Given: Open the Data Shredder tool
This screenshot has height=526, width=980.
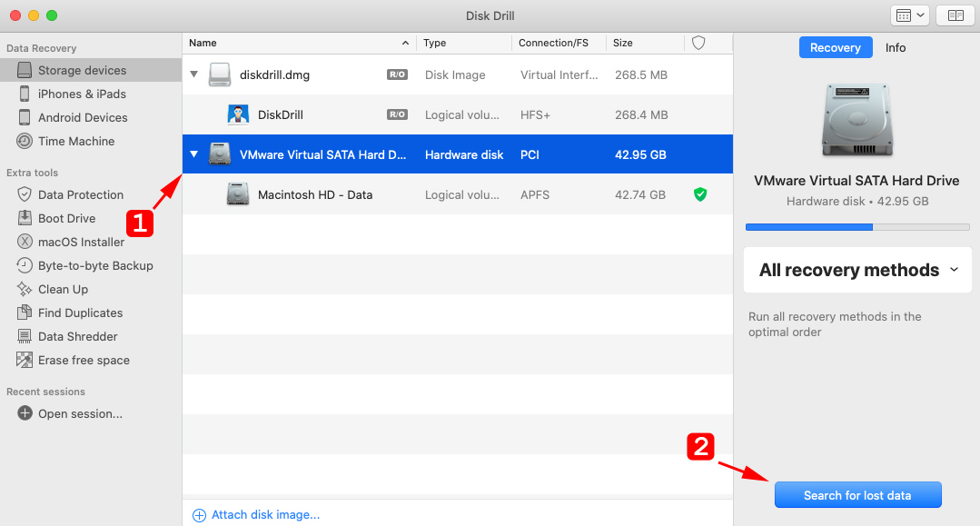Looking at the screenshot, I should click(x=77, y=336).
